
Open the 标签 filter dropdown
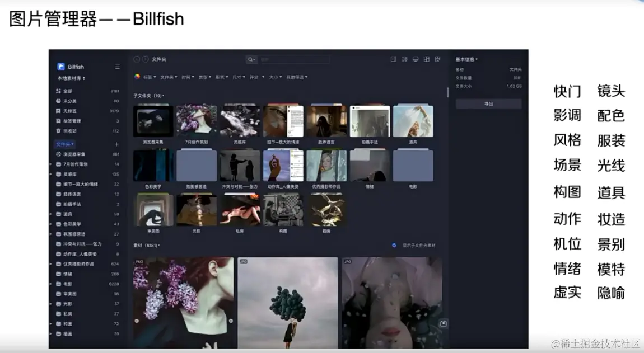150,77
